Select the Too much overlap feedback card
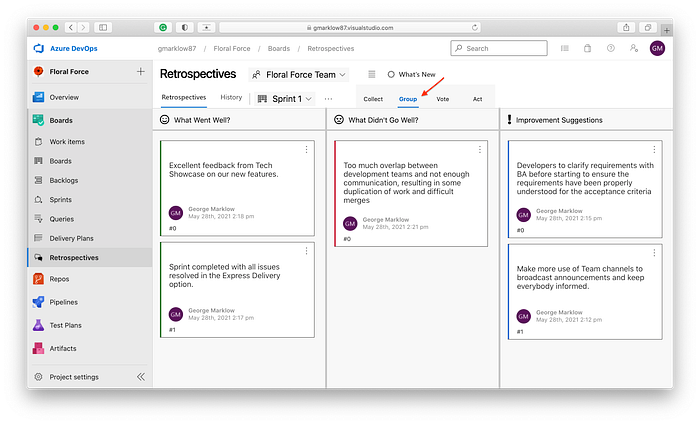 411,193
